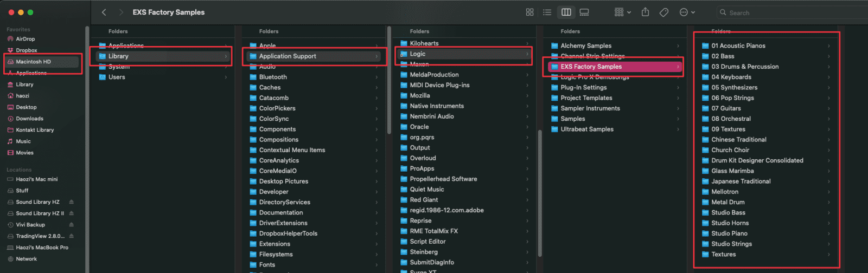Open Haozi's MacBook Pro in sidebar
The height and width of the screenshot is (273, 868).
42,248
